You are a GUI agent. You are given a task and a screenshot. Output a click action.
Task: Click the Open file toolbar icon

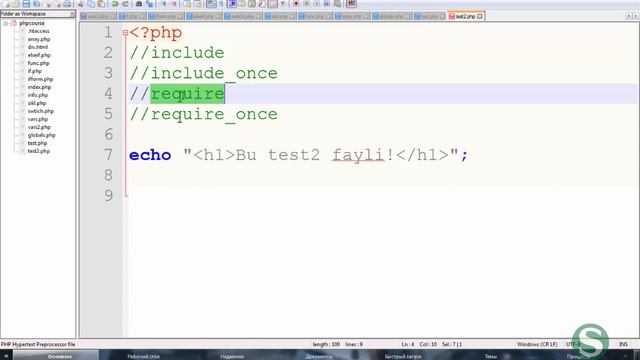tap(16, 4)
